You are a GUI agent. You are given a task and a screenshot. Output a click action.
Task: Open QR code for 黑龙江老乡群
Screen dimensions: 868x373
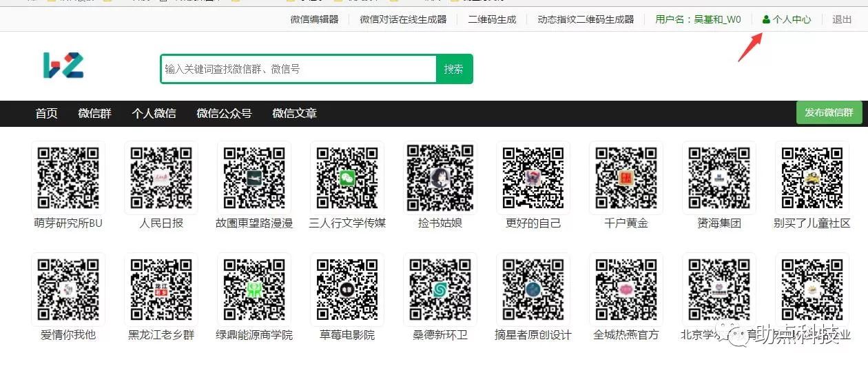point(161,290)
